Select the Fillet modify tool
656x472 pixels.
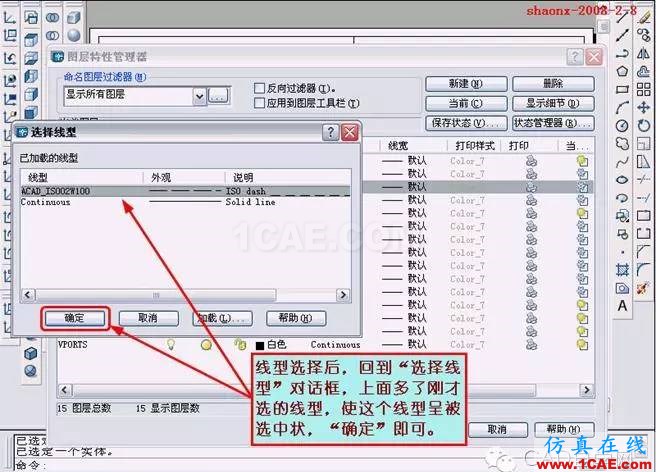coord(644,270)
